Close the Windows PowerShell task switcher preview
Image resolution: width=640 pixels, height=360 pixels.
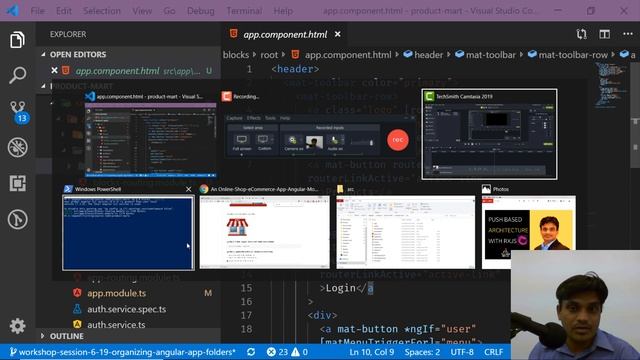pos(188,189)
